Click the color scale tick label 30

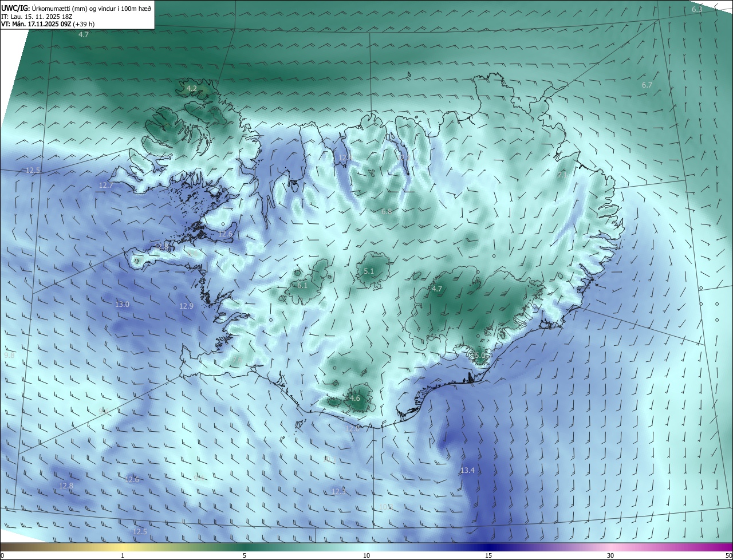[x=610, y=555]
